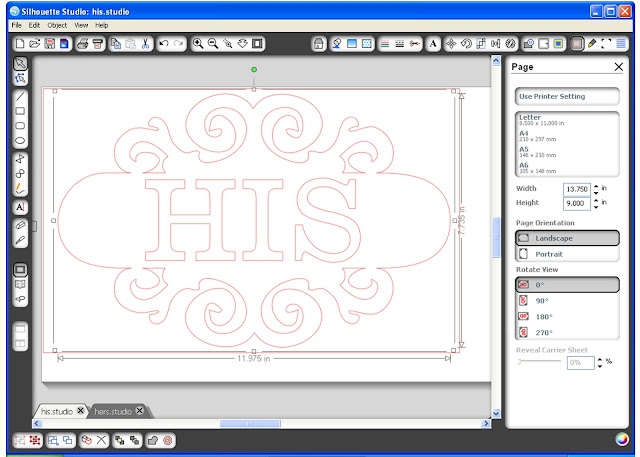The height and width of the screenshot is (457, 640).
Task: Set Rotate View to 90°
Action: pyautogui.click(x=567, y=301)
